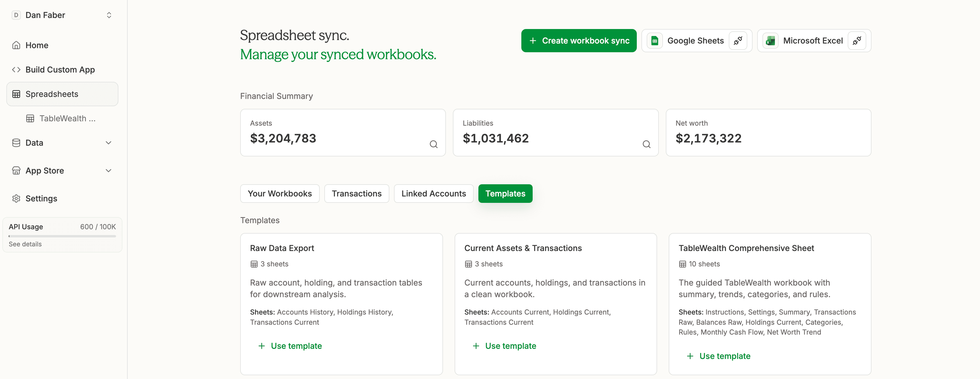
Task: Open API Usage See details link
Action: [x=25, y=244]
